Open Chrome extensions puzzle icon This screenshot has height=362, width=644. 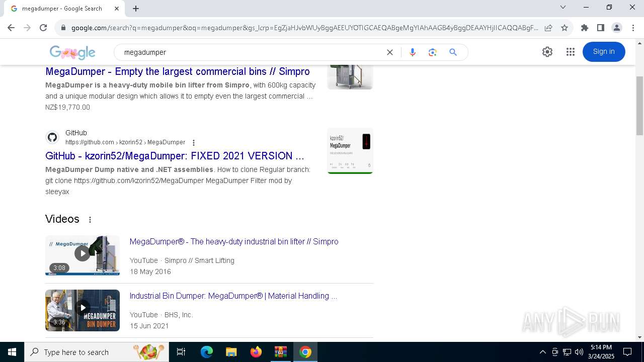tap(584, 28)
